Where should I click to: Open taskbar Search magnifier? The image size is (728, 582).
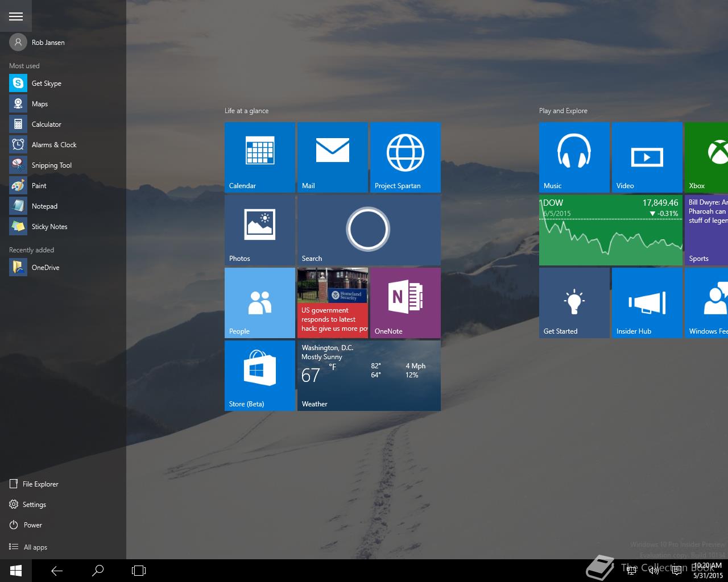tap(98, 571)
